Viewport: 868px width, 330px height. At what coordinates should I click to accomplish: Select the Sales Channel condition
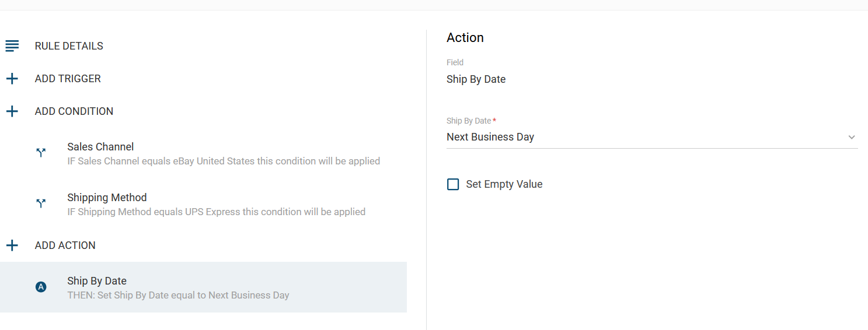point(203,153)
